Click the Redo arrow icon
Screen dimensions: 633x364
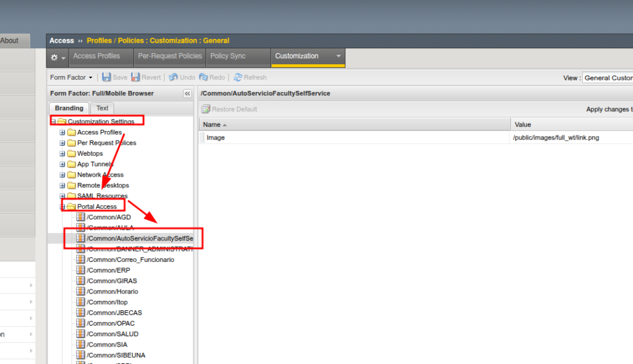click(x=203, y=77)
